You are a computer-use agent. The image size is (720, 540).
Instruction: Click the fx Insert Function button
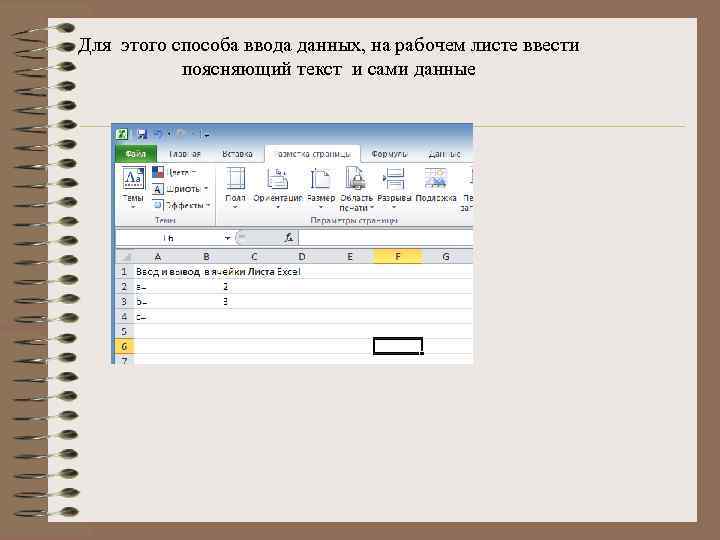289,238
